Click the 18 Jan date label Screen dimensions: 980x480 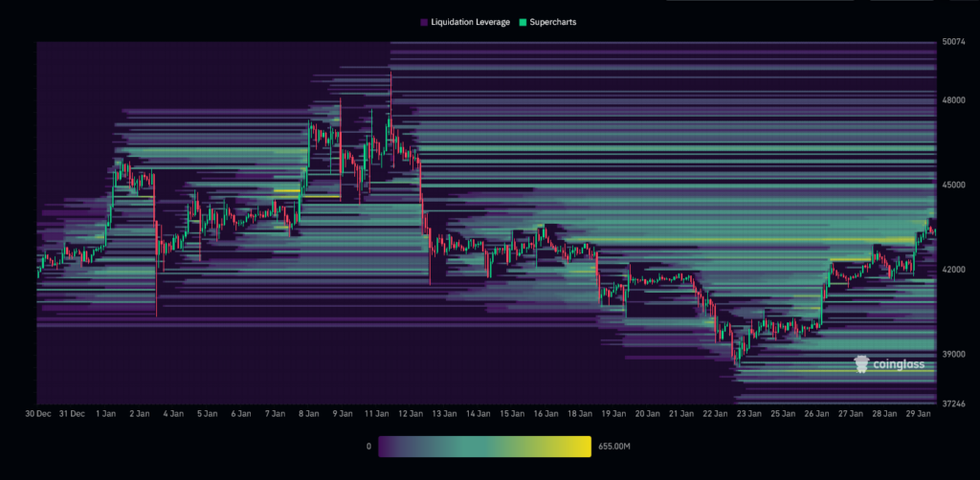click(x=580, y=413)
